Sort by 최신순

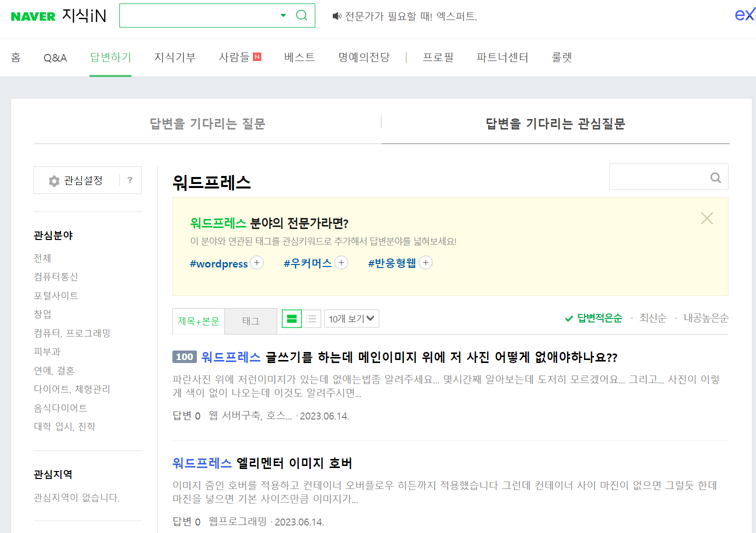pyautogui.click(x=653, y=318)
